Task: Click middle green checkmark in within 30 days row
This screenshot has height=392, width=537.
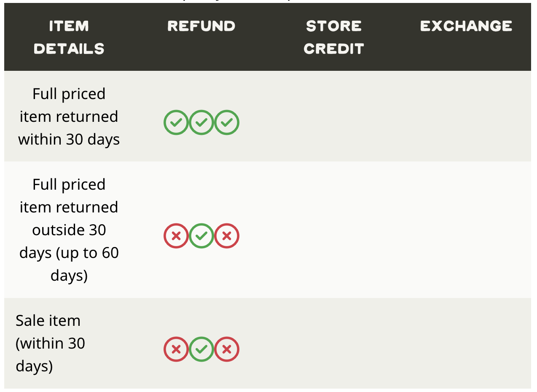Action: coord(201,123)
